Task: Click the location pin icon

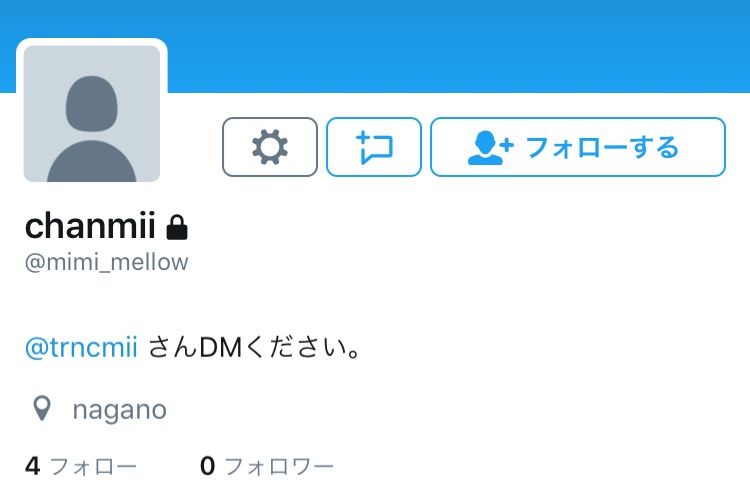Action: [x=42, y=408]
